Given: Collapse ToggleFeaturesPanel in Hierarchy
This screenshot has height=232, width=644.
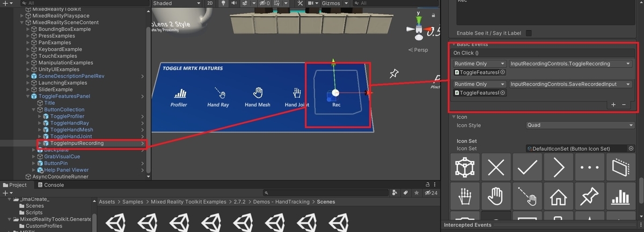Looking at the screenshot, I should 28,96.
